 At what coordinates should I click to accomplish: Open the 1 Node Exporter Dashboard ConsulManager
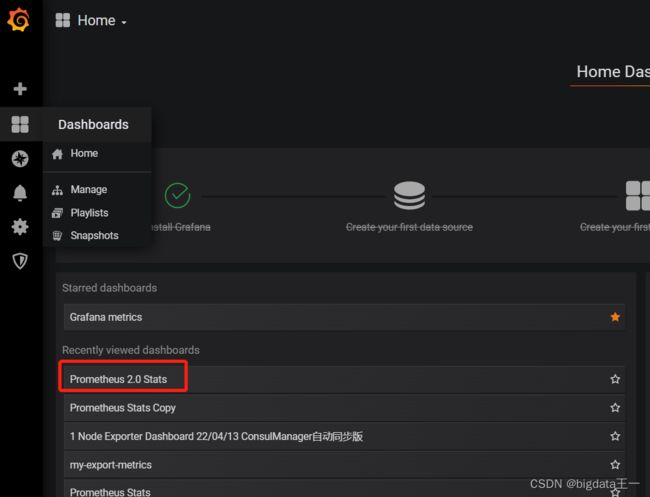pos(344,436)
